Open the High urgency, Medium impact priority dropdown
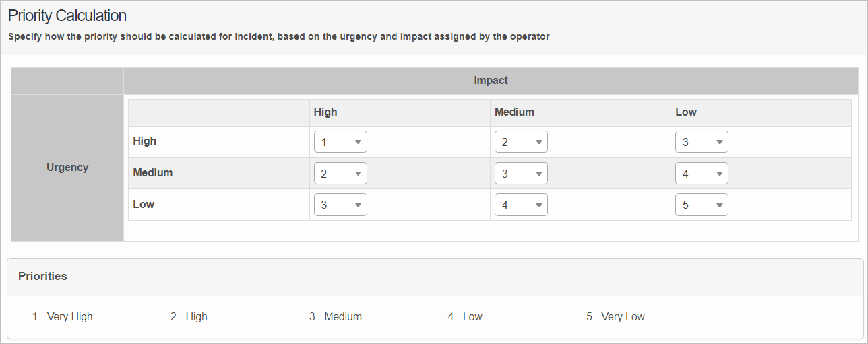This screenshot has height=344, width=868. tap(521, 142)
